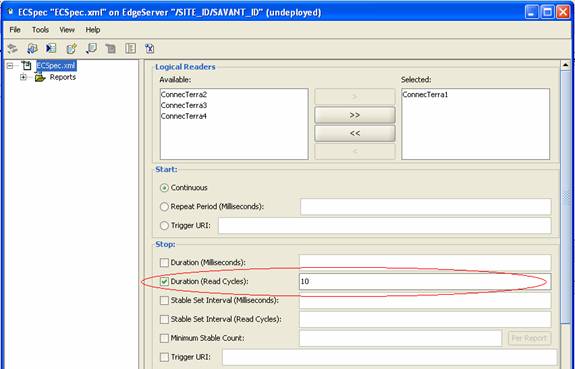Click the grey framed-list toolbar icon
The width and height of the screenshot is (575, 369).
point(130,48)
